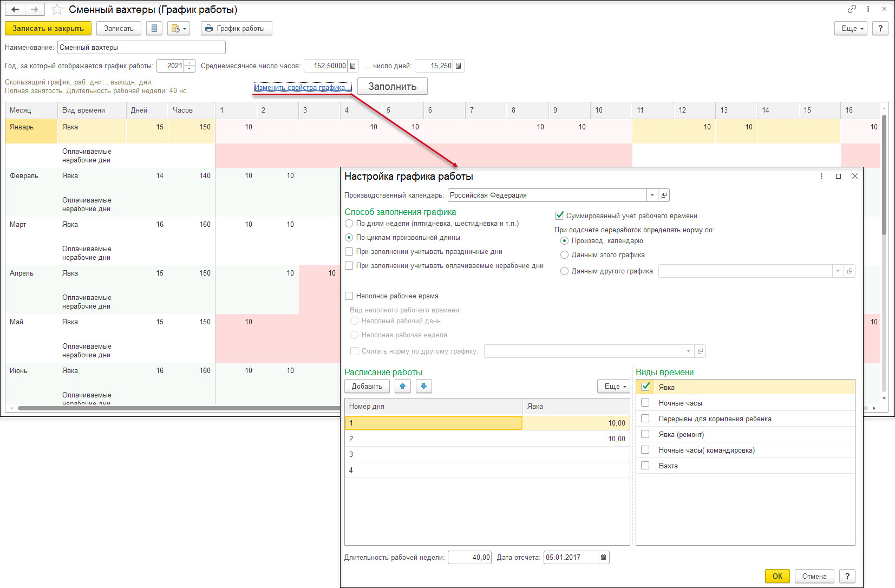Select fill by arbitrary-length cycles
Viewport: 895px width, 588px height.
coord(349,237)
